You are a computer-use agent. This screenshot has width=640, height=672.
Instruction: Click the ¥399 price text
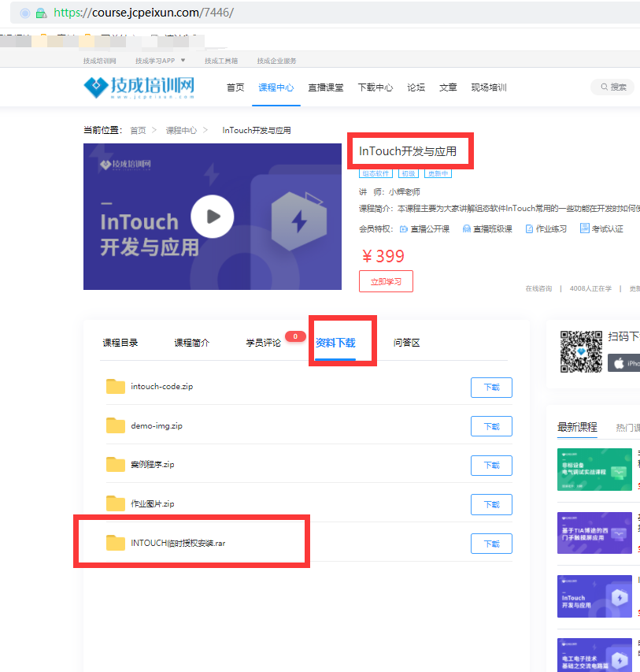pyautogui.click(x=383, y=256)
